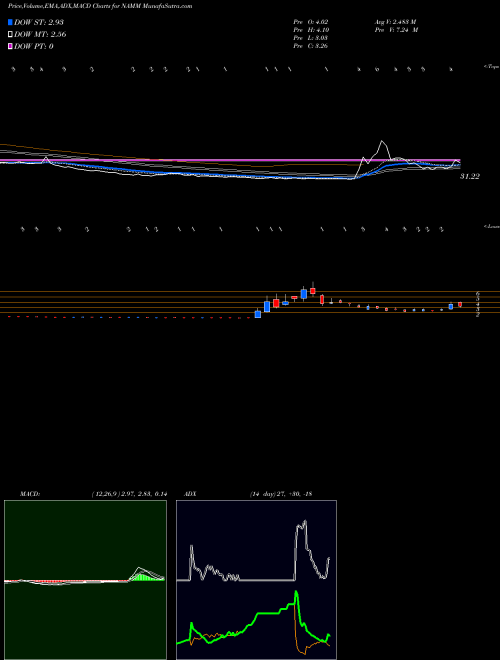This screenshot has width=500, height=660.
Task: Click the '<Lows' marker row label
Action: pyautogui.click(x=491, y=226)
